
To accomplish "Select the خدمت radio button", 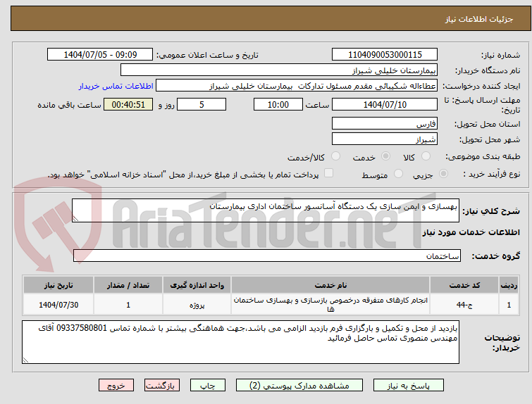I will 385,156.
